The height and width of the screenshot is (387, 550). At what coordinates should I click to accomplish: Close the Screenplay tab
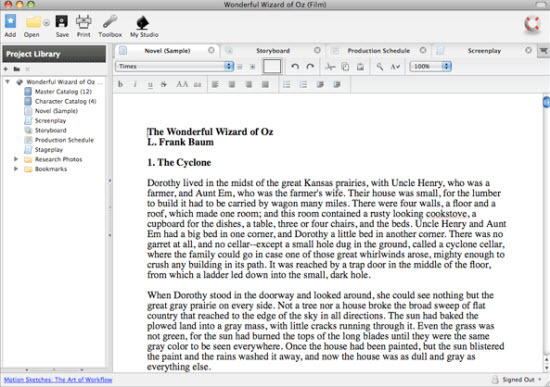[x=528, y=51]
